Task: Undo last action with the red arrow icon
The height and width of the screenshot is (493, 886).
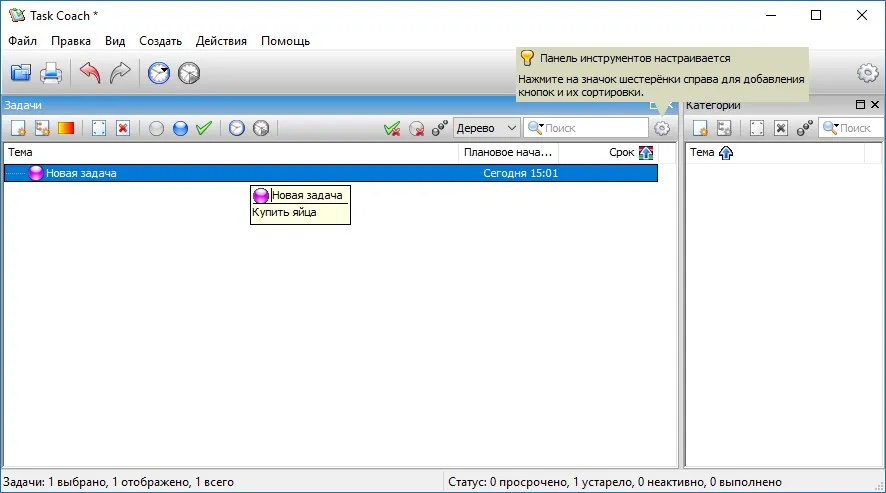Action: (90, 73)
